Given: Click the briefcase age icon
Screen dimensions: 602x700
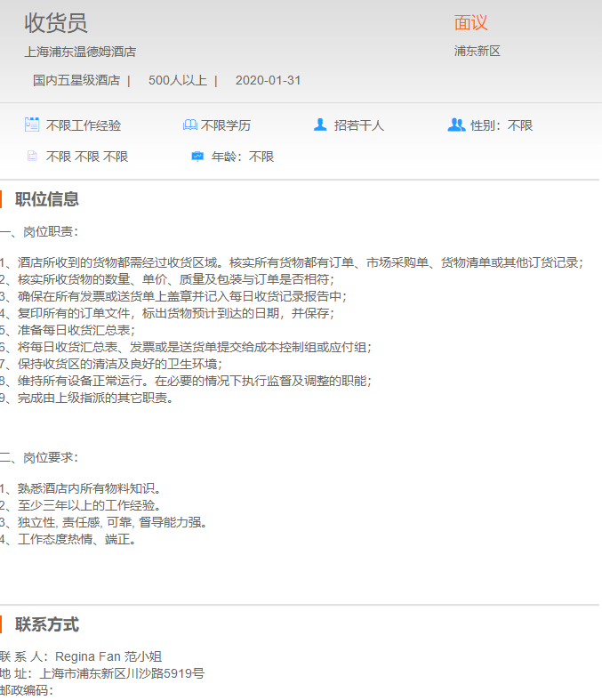Looking at the screenshot, I should click(x=197, y=157).
